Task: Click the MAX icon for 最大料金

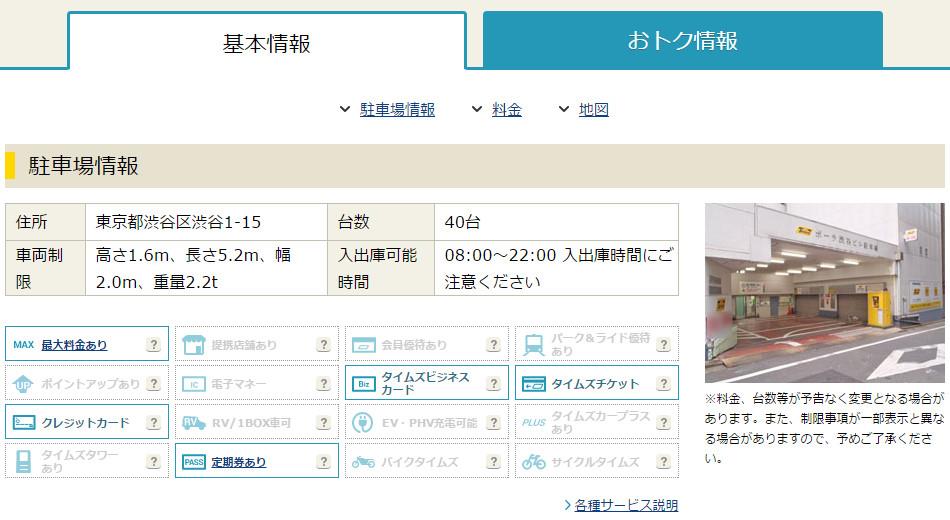Action: 24,345
